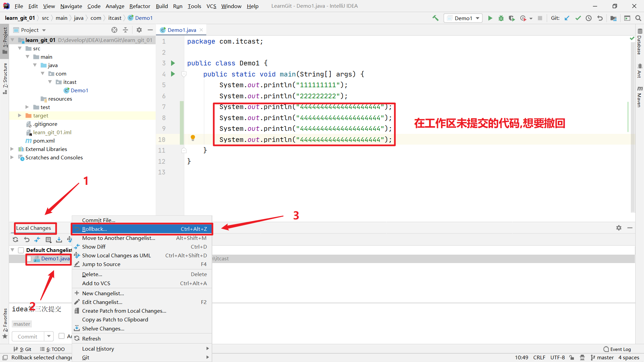Image resolution: width=644 pixels, height=362 pixels.
Task: Run Demo1 with the green toolbar arrow
Action: point(490,18)
